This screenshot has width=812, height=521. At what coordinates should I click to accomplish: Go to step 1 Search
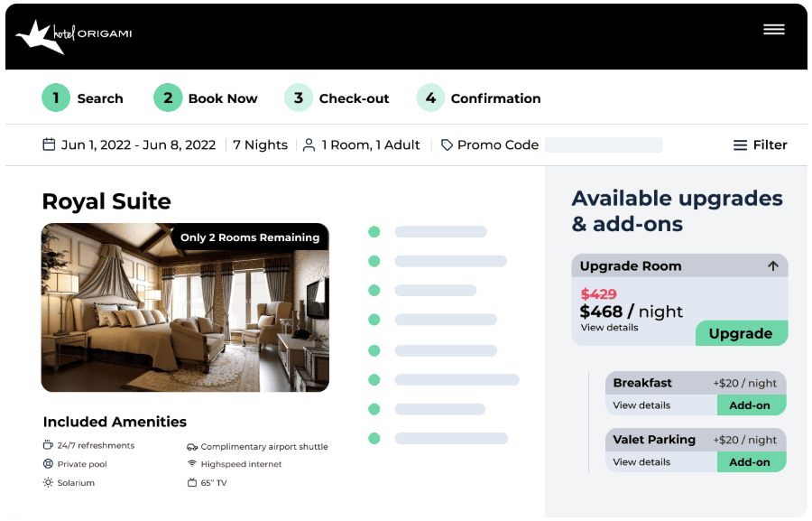coord(83,98)
